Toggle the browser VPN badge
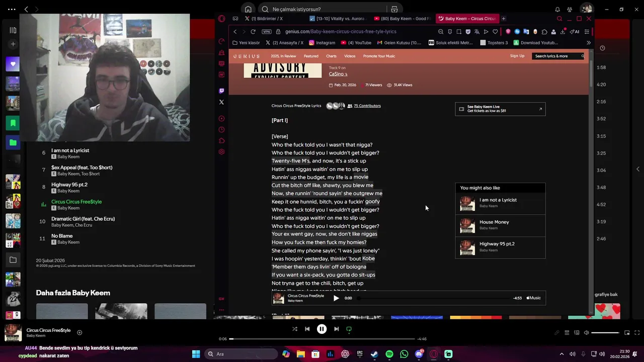The width and height of the screenshot is (644, 362). coord(266,31)
